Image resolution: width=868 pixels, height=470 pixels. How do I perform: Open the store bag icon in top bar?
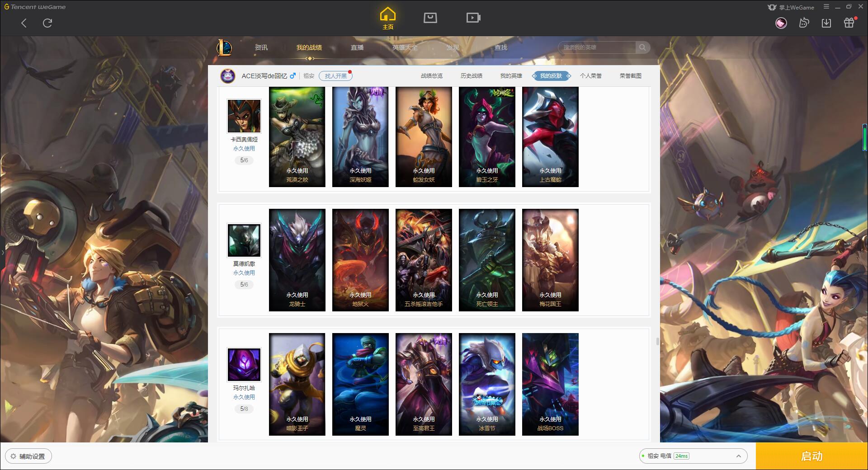click(430, 18)
